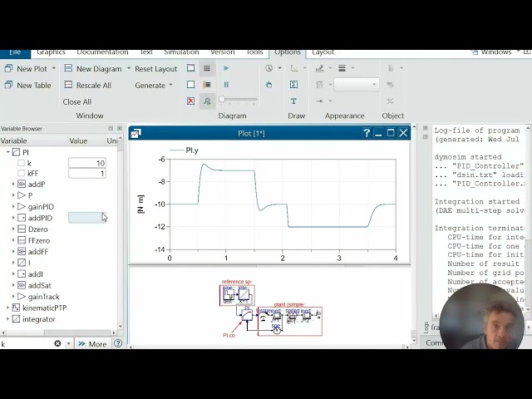Screen dimensions: 532x399
Task: Select the Dzero tree item
Action: click(37, 229)
